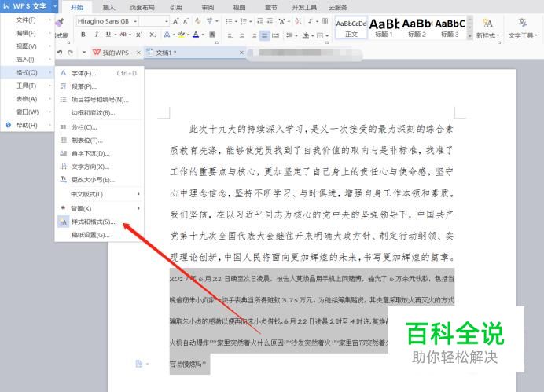Choose 分栏(C)... menu item

(x=99, y=127)
